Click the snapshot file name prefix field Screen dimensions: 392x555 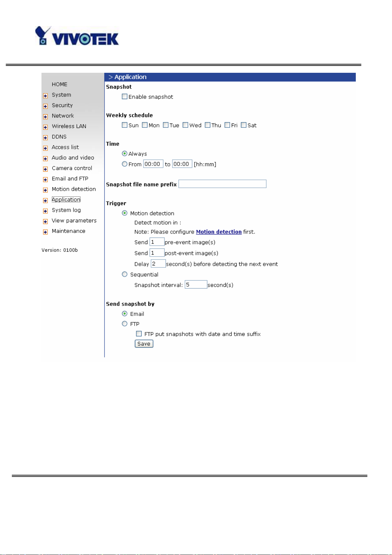[222, 184]
